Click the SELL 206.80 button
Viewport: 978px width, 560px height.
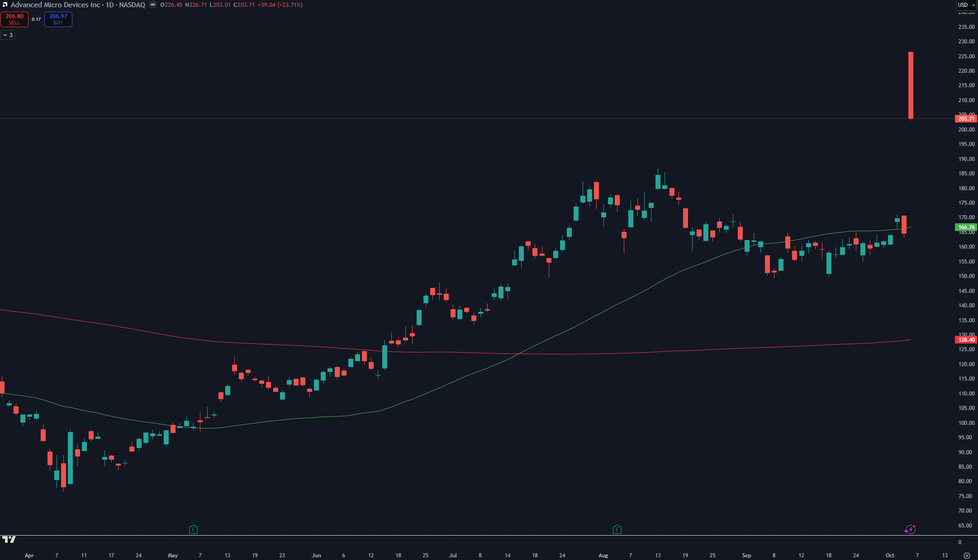[14, 19]
